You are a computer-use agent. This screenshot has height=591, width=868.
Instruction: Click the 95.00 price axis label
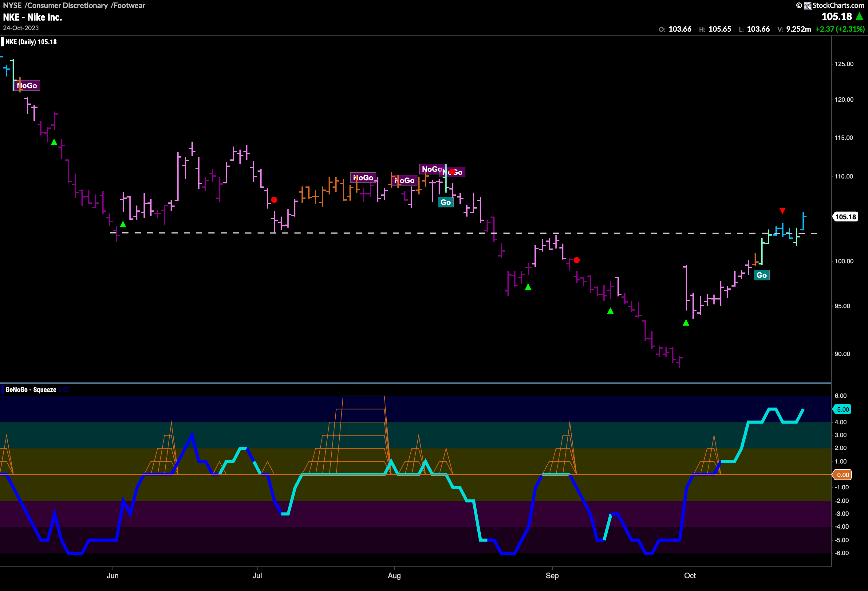(x=842, y=306)
